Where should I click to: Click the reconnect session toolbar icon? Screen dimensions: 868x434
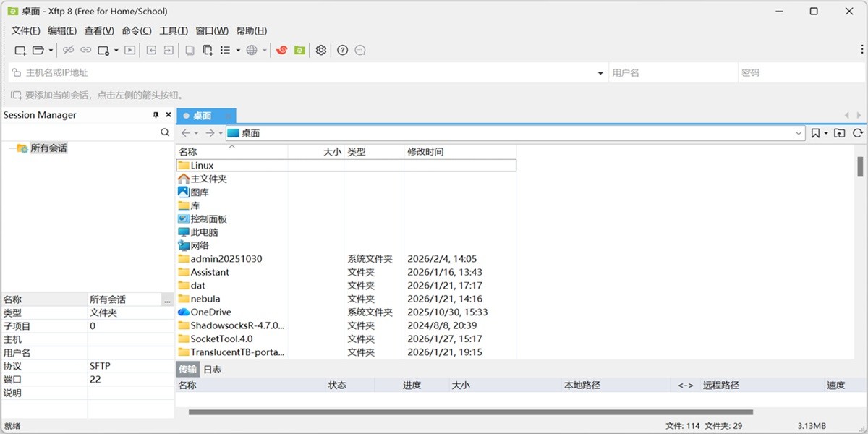85,50
